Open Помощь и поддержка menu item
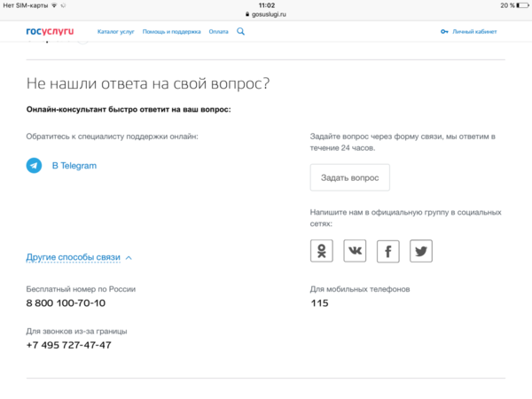 171,32
